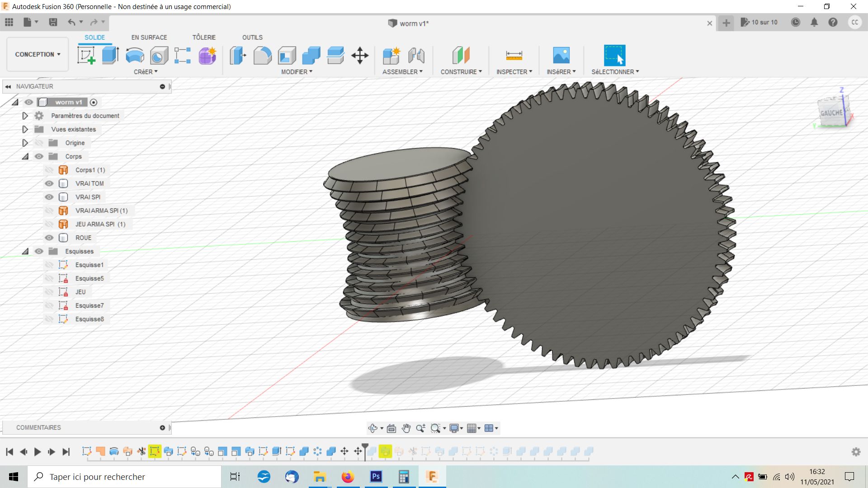Select the Move/Copy tool icon

(360, 56)
